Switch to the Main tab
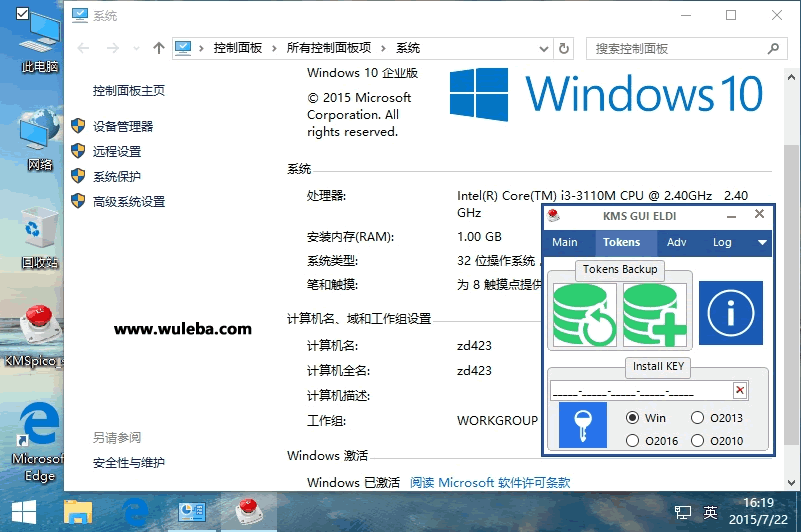 click(x=565, y=242)
